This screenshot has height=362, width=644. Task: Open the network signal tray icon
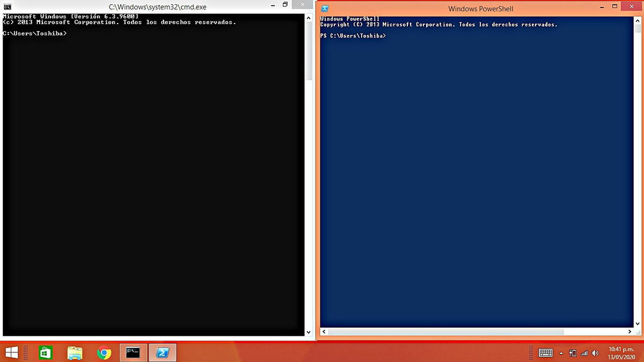coord(584,353)
